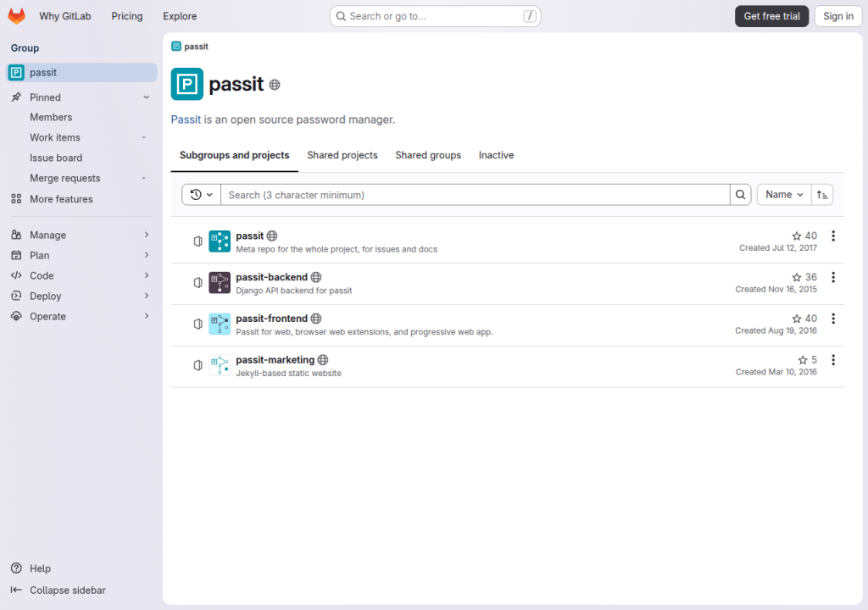868x610 pixels.
Task: Click the public globe icon beside passit heading
Action: 275,85
